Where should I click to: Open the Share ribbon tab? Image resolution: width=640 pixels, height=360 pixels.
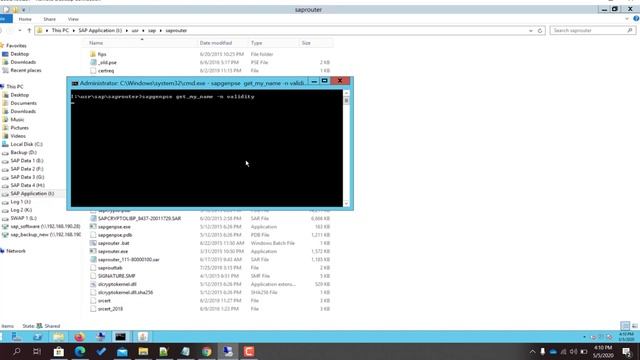[x=49, y=19]
